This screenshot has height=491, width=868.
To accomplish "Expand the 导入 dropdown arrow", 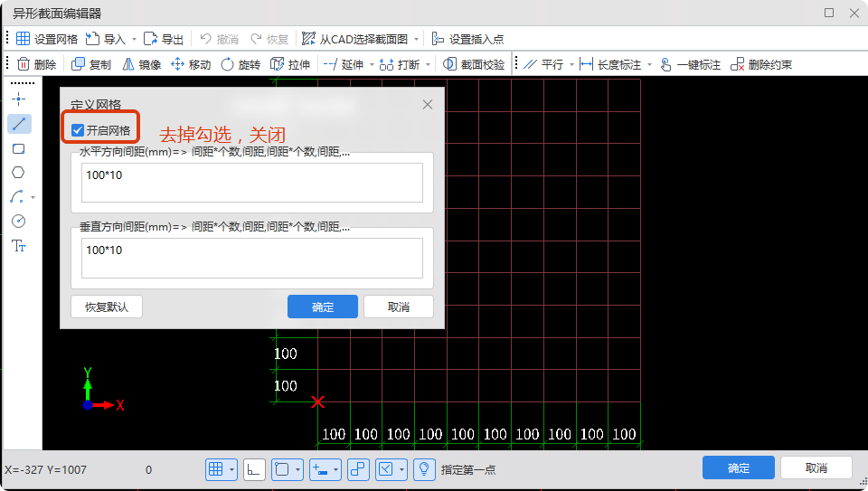I will pos(134,39).
